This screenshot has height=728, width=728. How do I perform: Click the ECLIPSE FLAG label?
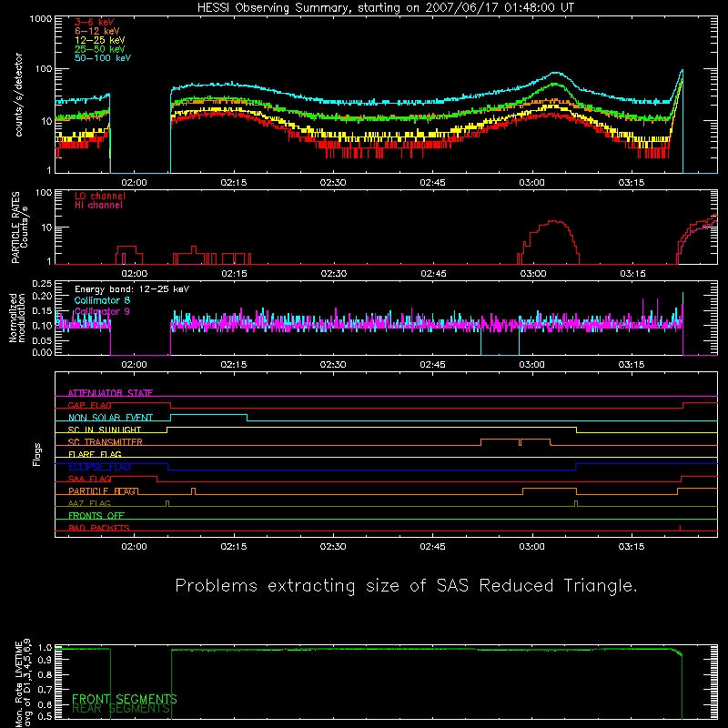coord(99,467)
